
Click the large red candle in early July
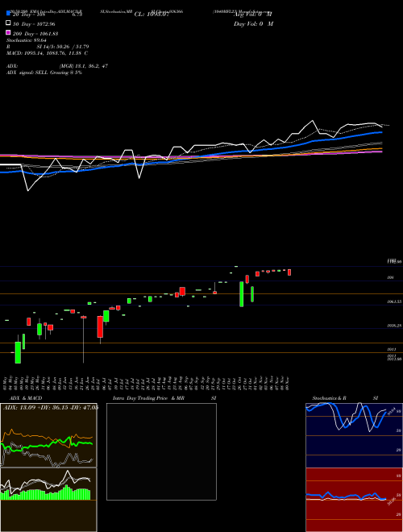[x=100, y=326]
